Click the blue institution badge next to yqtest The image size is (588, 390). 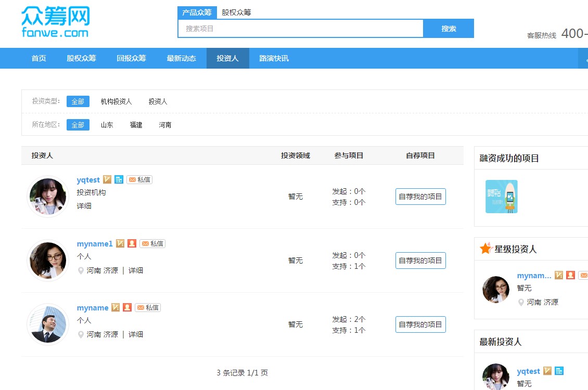point(118,179)
